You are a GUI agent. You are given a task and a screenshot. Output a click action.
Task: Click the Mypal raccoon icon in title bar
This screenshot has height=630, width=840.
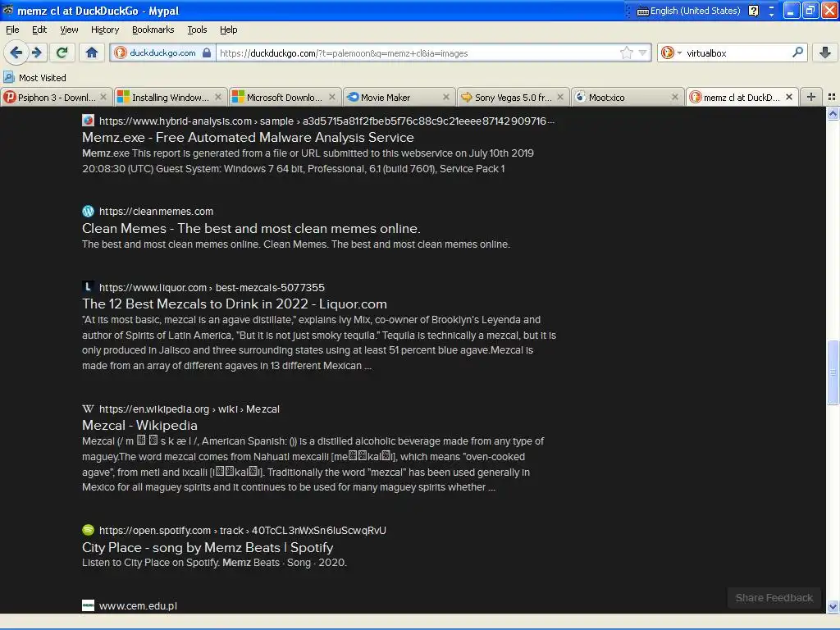pyautogui.click(x=8, y=10)
